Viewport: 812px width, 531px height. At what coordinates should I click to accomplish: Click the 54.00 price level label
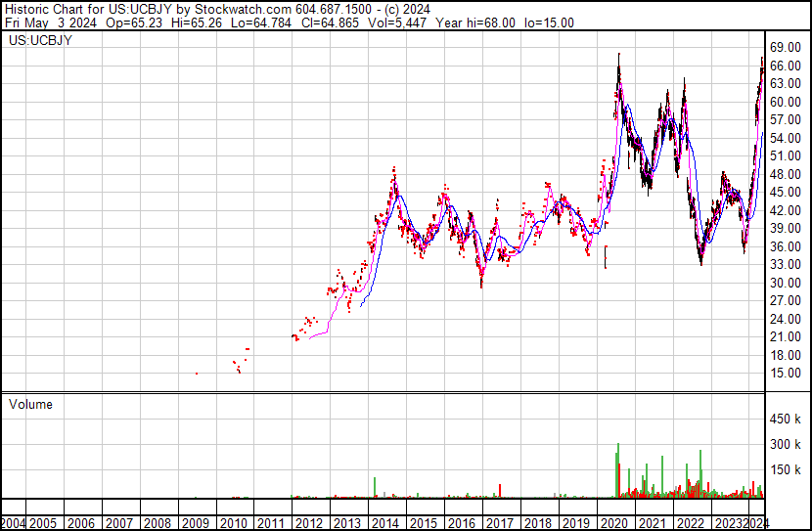(786, 138)
